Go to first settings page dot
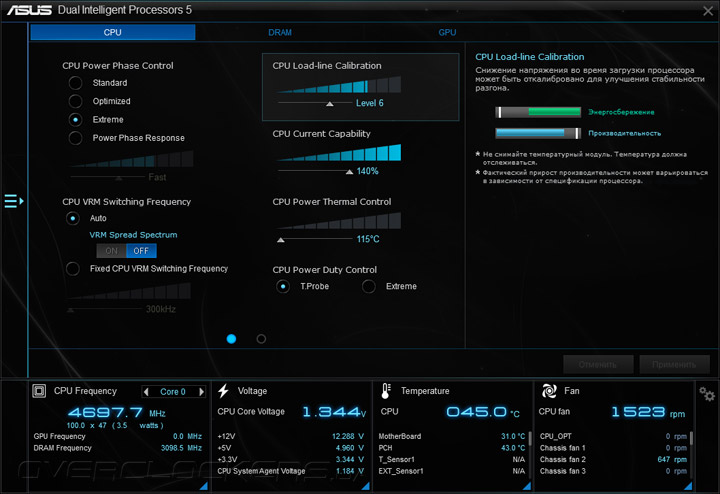Viewport: 720px width, 494px height. click(x=231, y=339)
